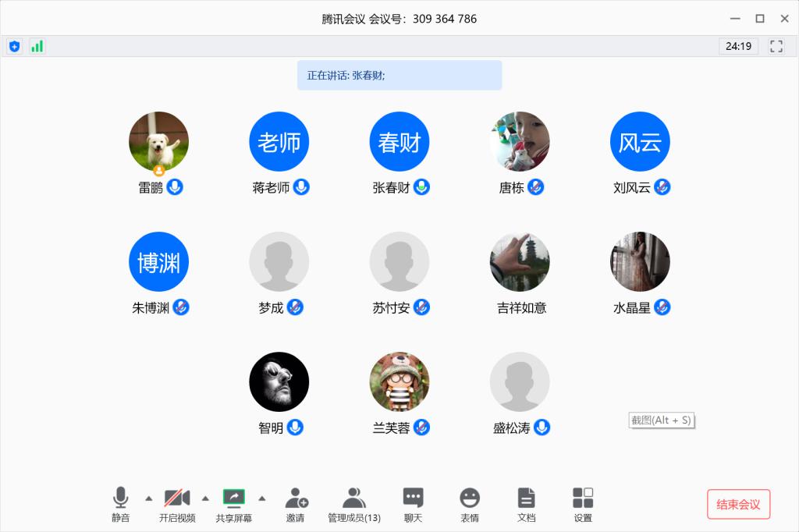
Task: Open the Documents (文档) icon
Action: 527,504
